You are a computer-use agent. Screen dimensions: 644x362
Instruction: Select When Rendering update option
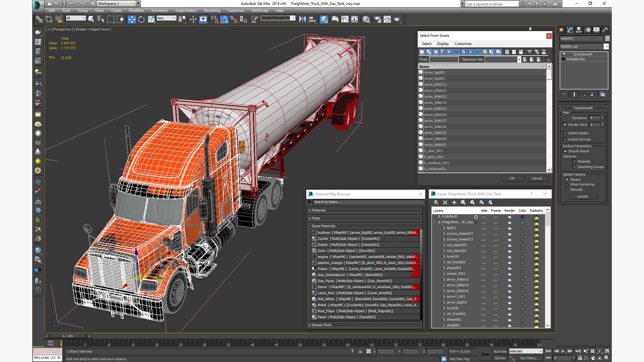[x=567, y=185]
